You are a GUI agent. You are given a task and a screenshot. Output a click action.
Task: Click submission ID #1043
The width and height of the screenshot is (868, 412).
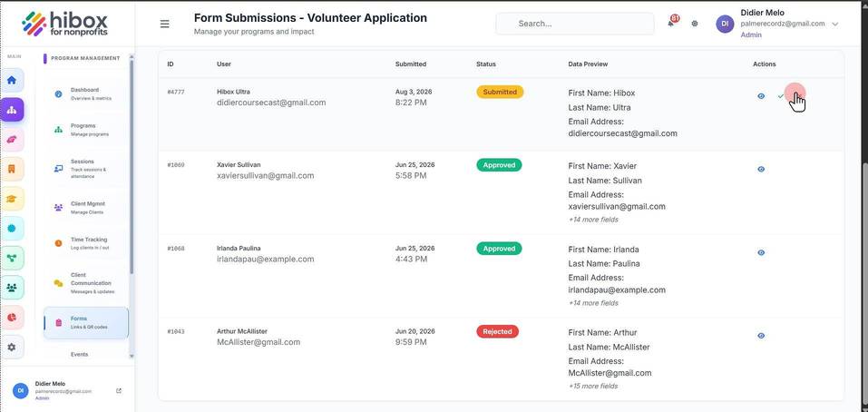click(x=175, y=332)
